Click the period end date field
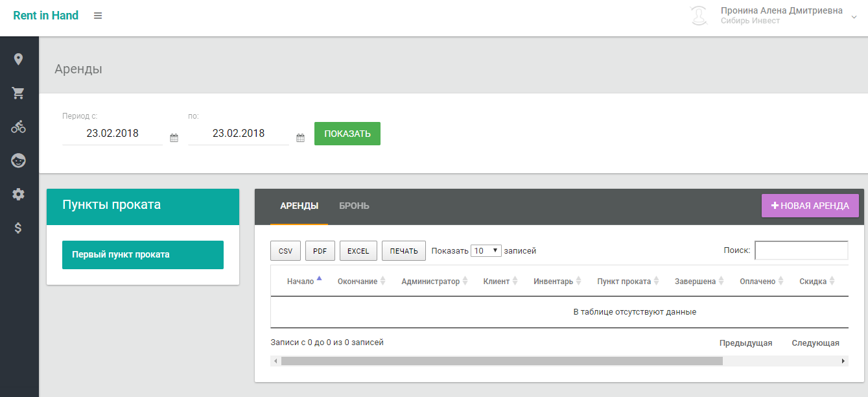 tap(239, 134)
